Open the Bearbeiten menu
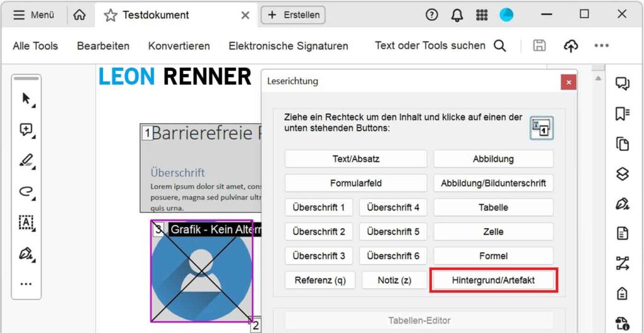Image resolution: width=644 pixels, height=333 pixels. (x=103, y=46)
